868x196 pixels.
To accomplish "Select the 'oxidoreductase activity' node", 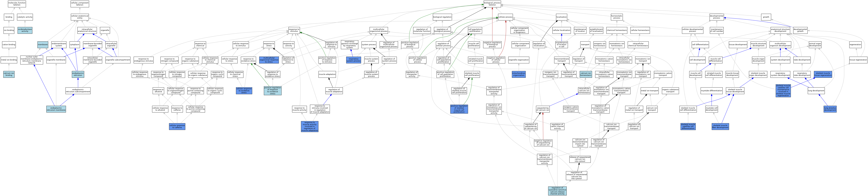I will [x=25, y=30].
